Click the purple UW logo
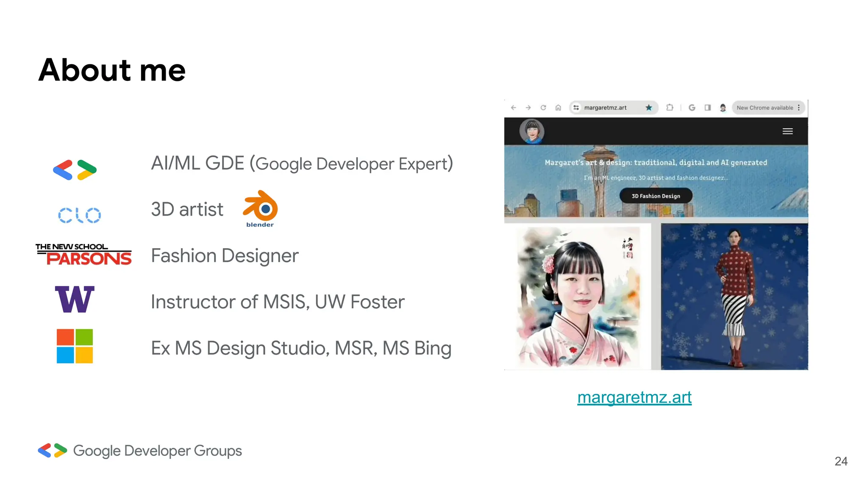 point(75,299)
